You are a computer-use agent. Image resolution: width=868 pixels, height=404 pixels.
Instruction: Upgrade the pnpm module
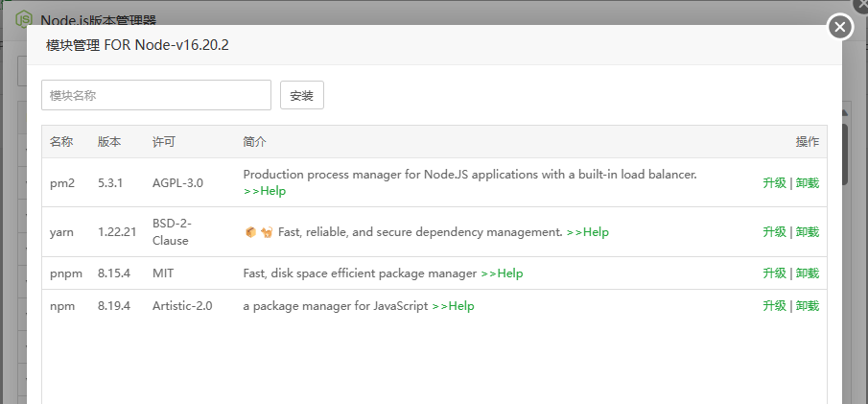point(774,273)
